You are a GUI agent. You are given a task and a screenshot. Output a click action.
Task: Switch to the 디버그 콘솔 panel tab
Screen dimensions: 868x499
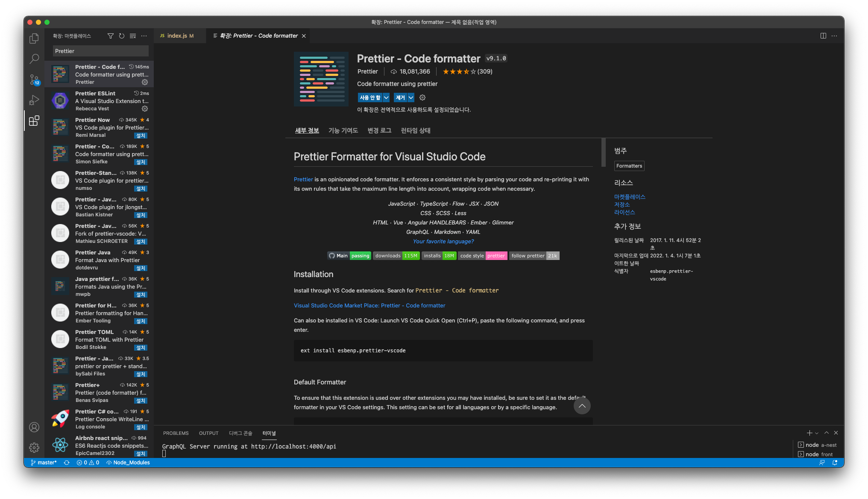pos(240,433)
